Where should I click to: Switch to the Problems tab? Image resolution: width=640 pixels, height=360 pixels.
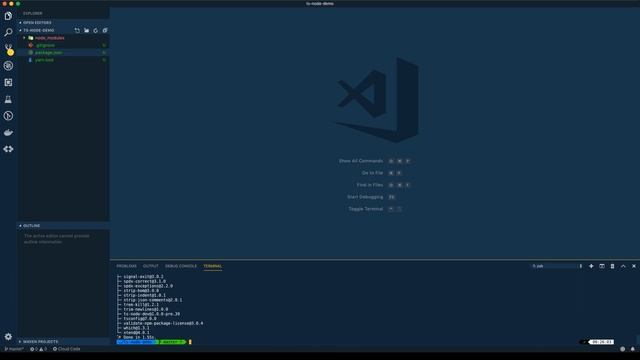127,266
